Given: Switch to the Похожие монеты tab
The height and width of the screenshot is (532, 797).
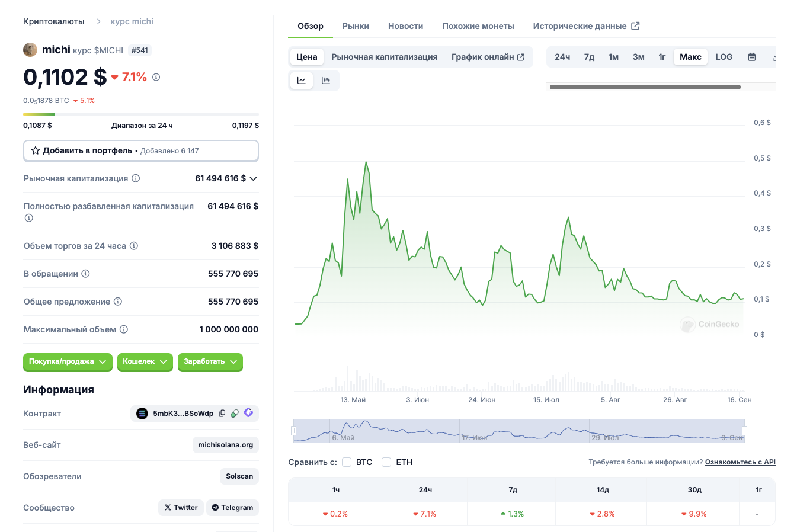Looking at the screenshot, I should [478, 26].
